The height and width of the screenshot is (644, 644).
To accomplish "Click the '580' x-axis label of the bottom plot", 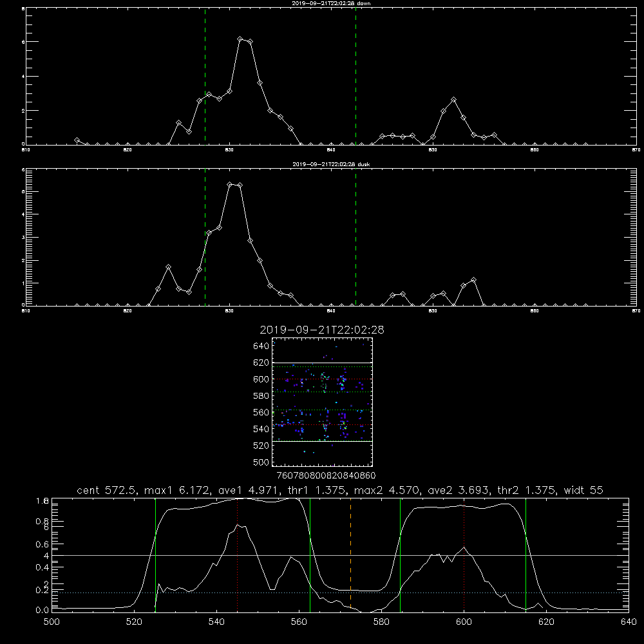I will [x=381, y=622].
